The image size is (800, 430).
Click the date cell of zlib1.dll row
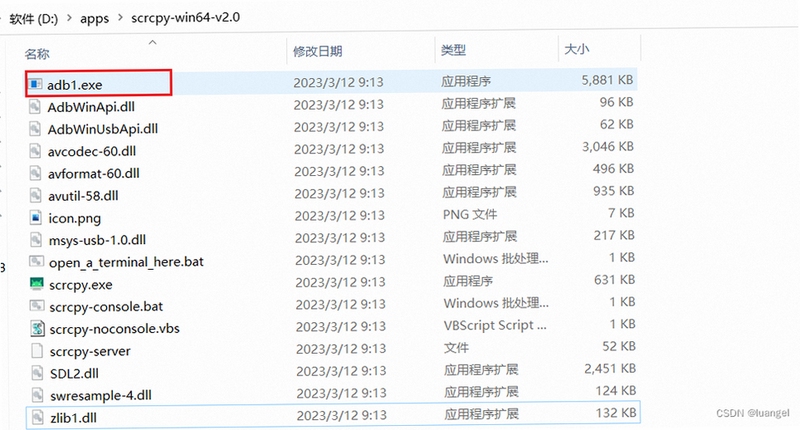point(341,415)
